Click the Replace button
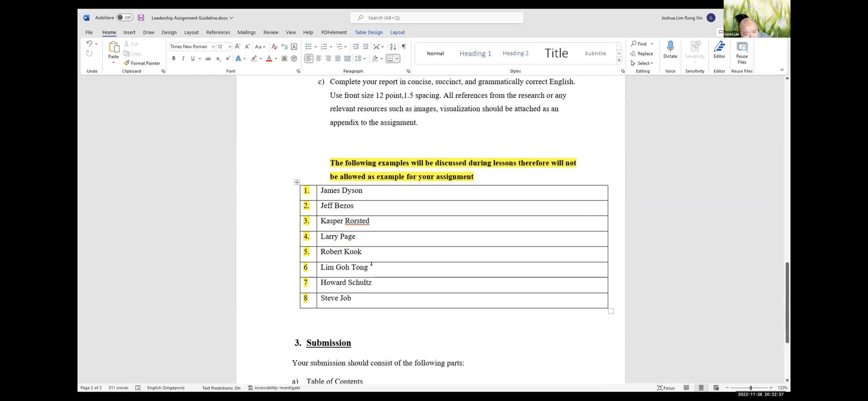 click(x=642, y=54)
